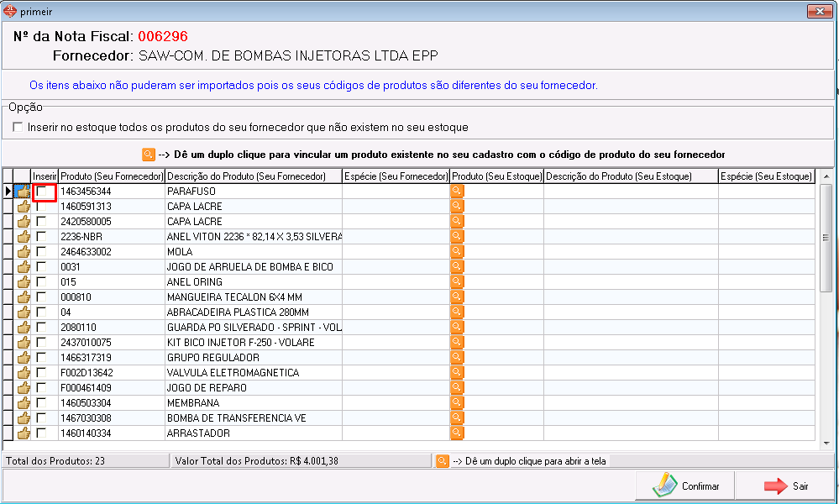Click the instruction line orange magnifier icon
Viewport: 839px width, 504px height.
pos(148,154)
